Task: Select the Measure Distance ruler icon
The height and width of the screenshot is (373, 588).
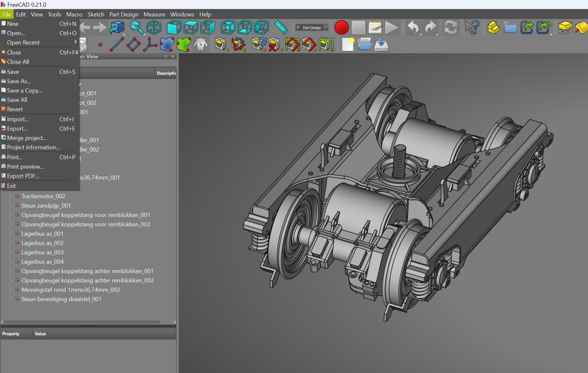Action: point(281,27)
